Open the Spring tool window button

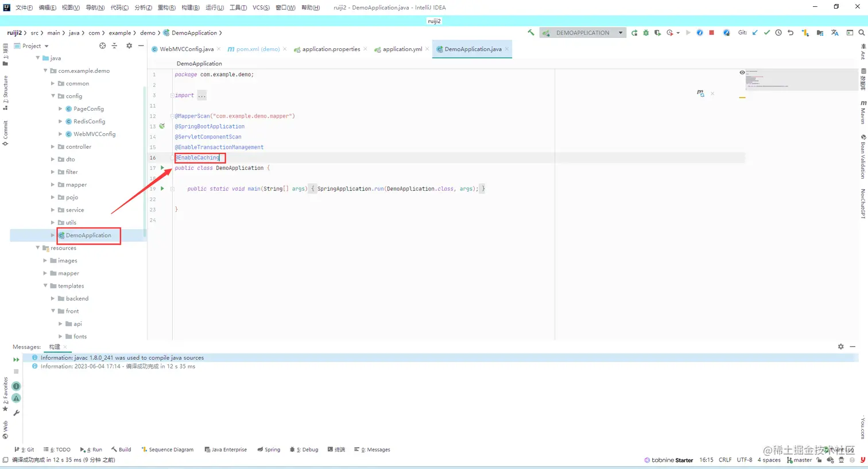click(x=269, y=449)
